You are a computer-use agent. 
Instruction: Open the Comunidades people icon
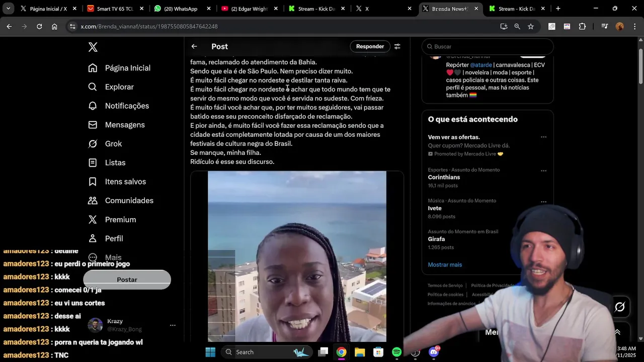(93, 201)
